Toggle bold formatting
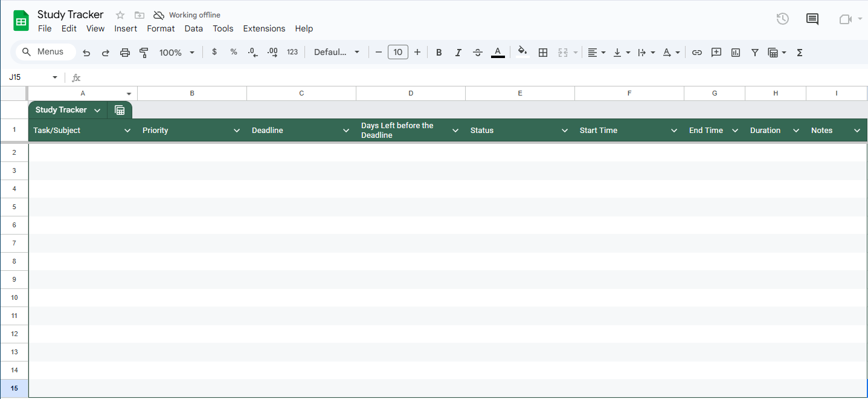This screenshot has width=868, height=399. [439, 53]
